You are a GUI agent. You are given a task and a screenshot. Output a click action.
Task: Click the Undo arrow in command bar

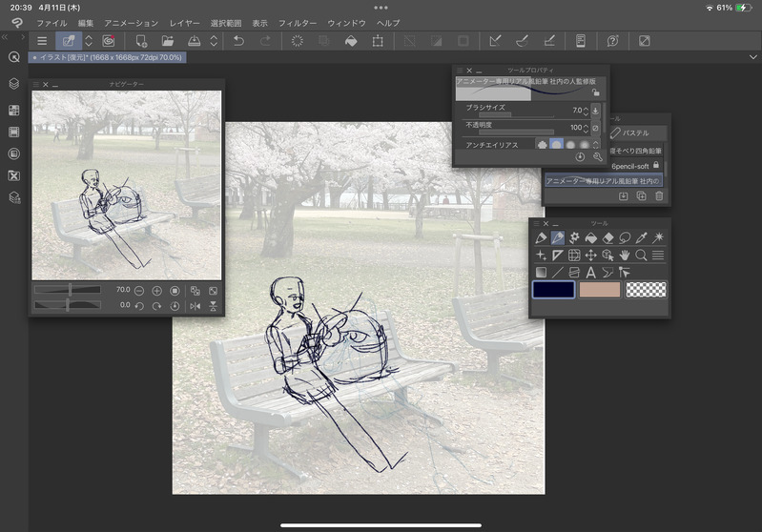(x=238, y=41)
